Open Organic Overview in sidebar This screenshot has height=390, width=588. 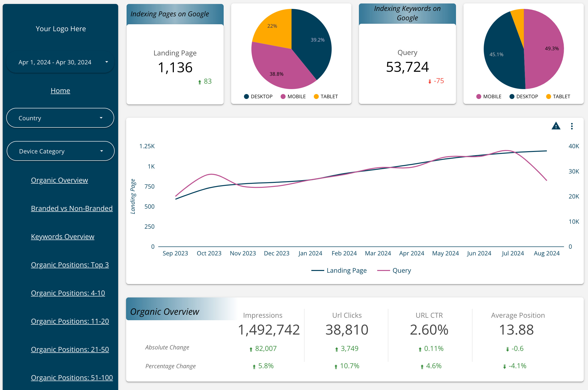click(59, 180)
